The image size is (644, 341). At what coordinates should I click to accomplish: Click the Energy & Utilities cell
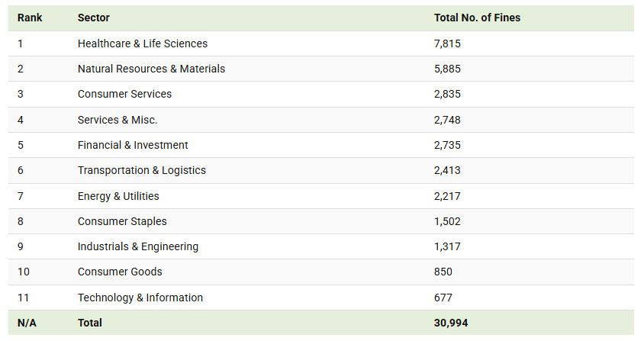[118, 196]
